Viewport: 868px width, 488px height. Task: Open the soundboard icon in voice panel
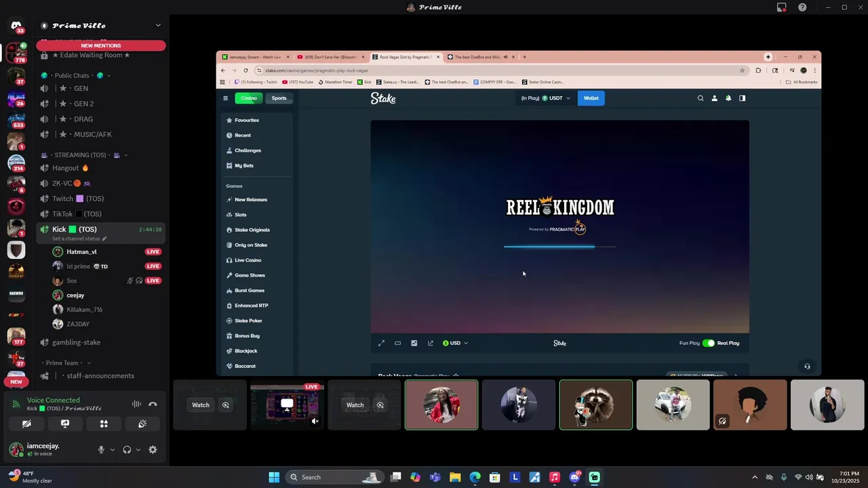[x=142, y=424]
